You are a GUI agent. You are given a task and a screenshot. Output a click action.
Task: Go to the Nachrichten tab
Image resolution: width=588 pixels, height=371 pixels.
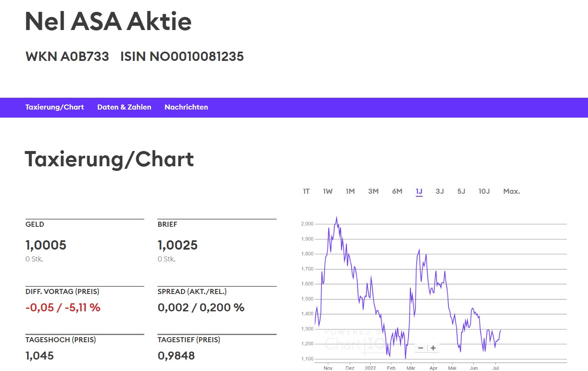(186, 107)
